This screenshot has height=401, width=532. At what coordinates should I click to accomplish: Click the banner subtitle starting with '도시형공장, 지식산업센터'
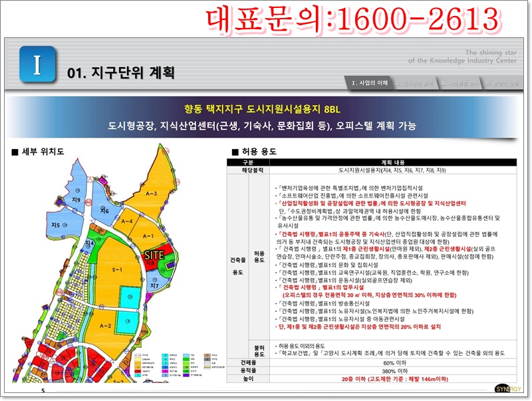point(262,126)
